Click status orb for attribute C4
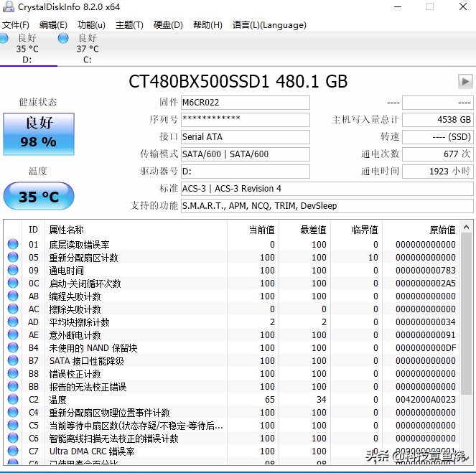The height and width of the screenshot is (473, 476). (x=13, y=412)
